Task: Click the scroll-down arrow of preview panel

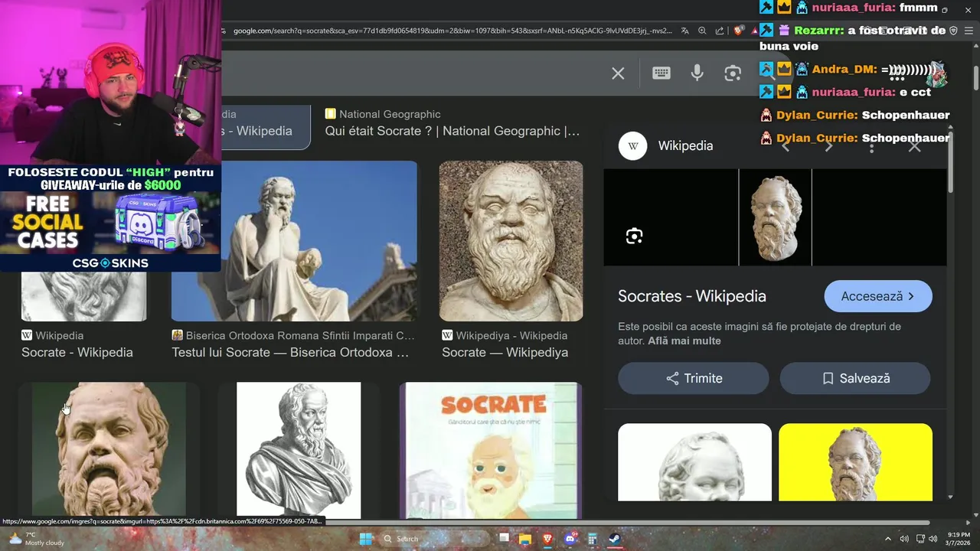Action: 951,497
